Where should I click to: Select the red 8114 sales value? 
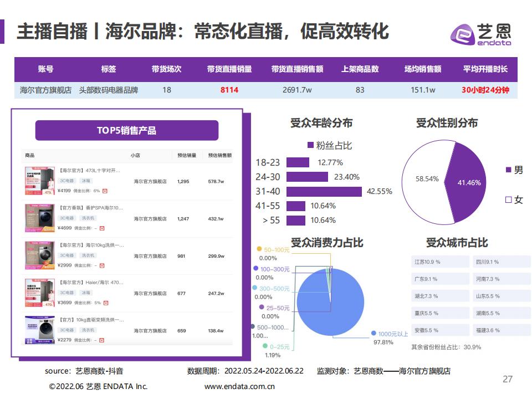229,90
